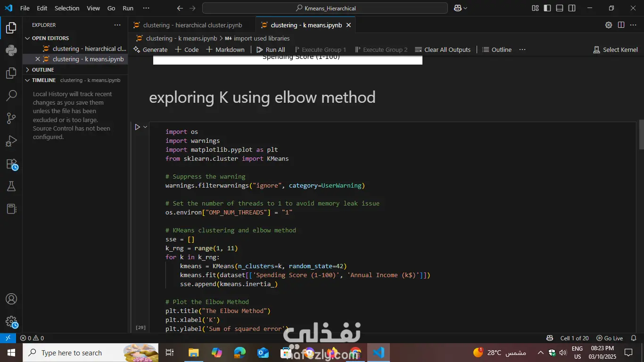Screen dimensions: 644x362
Task: Open the Testing flask icon
Action: pyautogui.click(x=10, y=186)
